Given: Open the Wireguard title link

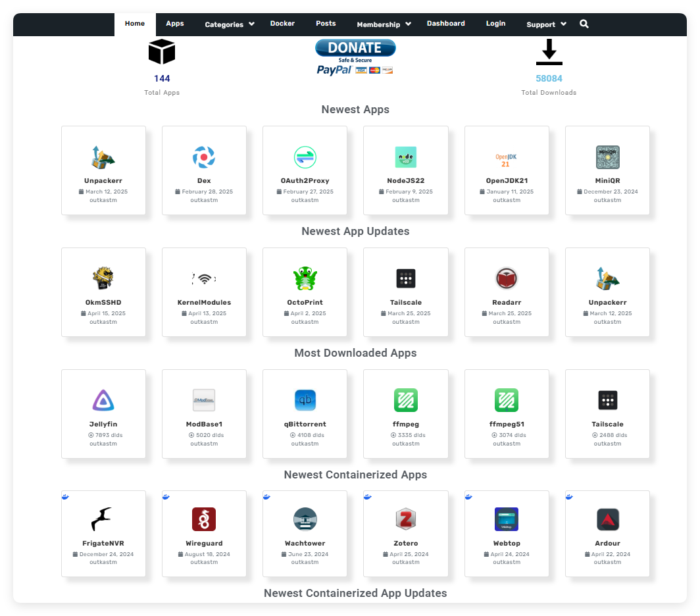Looking at the screenshot, I should pos(204,543).
